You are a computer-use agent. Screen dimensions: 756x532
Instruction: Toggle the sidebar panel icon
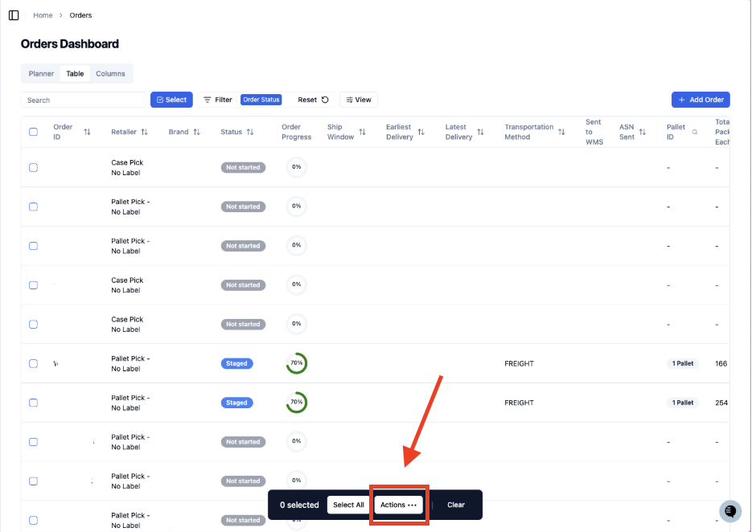[14, 15]
